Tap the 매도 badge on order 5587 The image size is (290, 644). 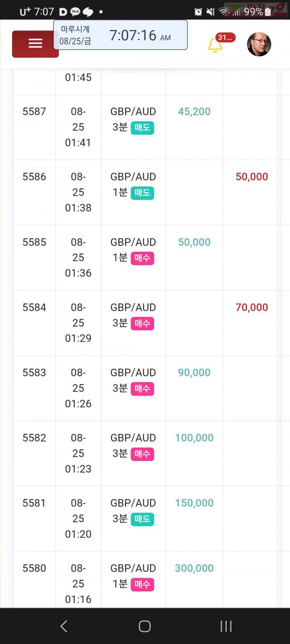pyautogui.click(x=142, y=128)
